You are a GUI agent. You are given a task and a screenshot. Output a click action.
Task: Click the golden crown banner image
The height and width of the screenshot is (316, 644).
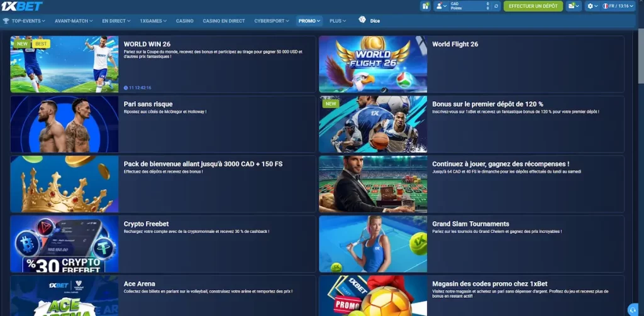[65, 184]
